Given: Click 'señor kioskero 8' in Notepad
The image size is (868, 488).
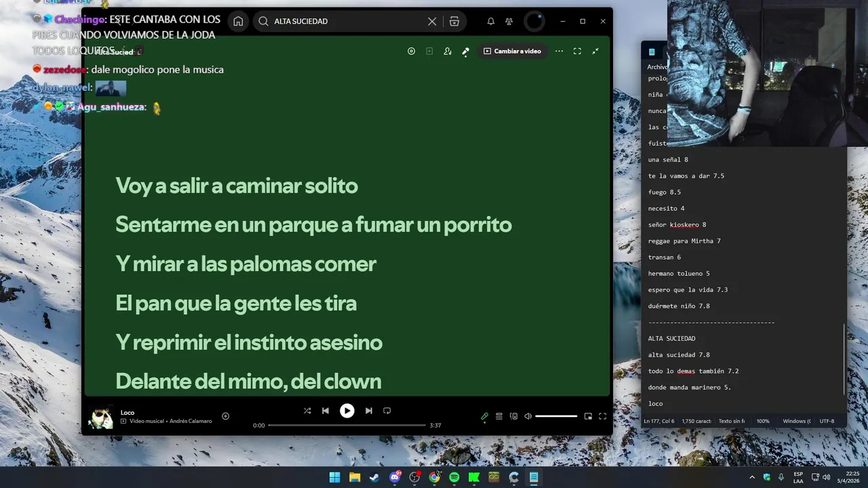Looking at the screenshot, I should pos(677,225).
